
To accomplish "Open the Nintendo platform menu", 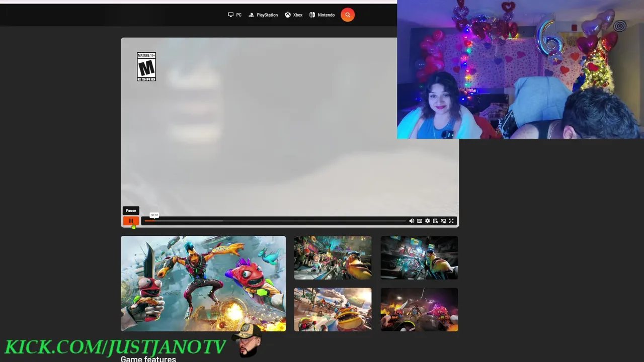I will point(322,15).
